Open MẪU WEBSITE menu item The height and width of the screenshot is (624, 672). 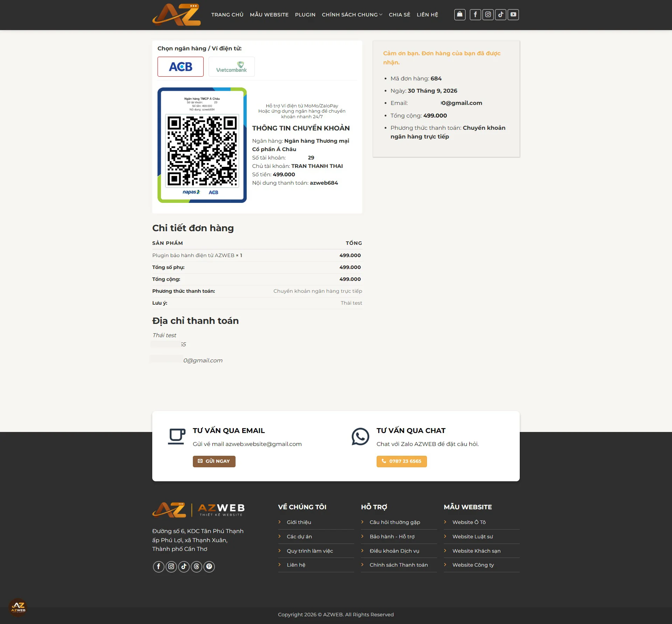269,15
